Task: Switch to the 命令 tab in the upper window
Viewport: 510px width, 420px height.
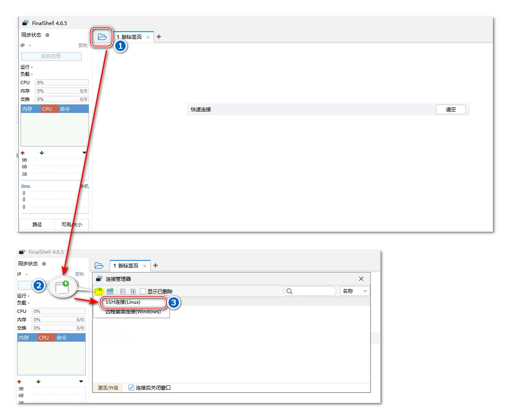Action: (x=65, y=109)
